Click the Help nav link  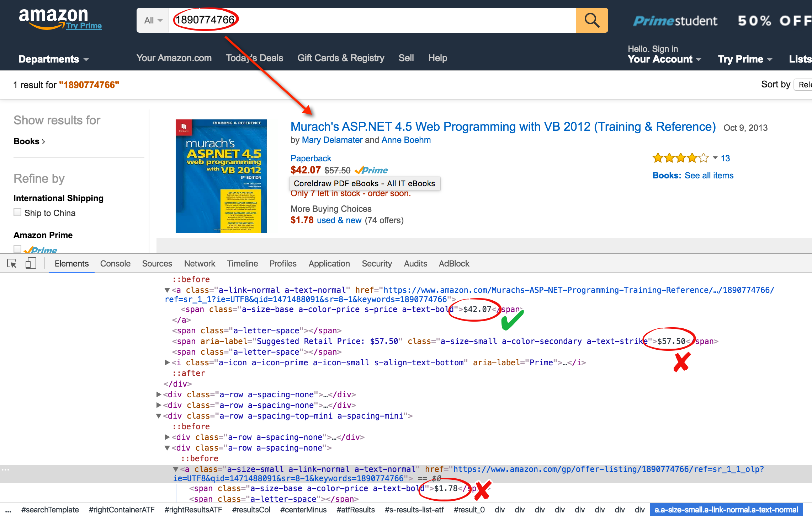[x=437, y=58]
